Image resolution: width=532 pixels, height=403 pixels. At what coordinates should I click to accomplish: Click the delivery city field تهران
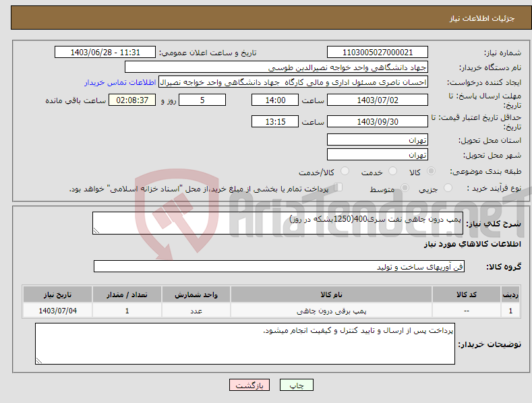(378, 155)
